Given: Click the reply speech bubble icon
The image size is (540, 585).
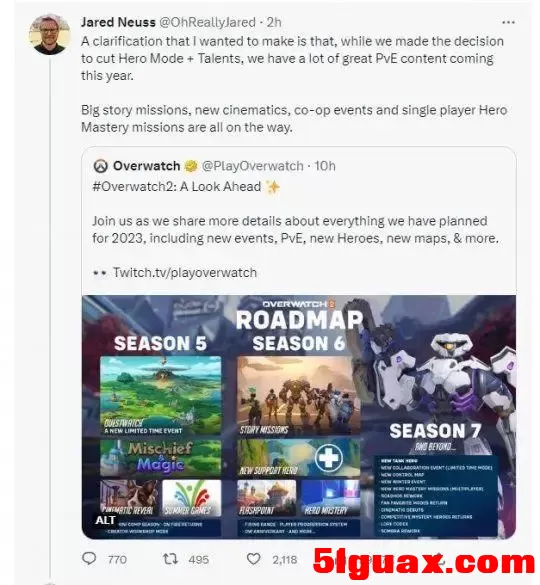Looking at the screenshot, I should pyautogui.click(x=89, y=559).
